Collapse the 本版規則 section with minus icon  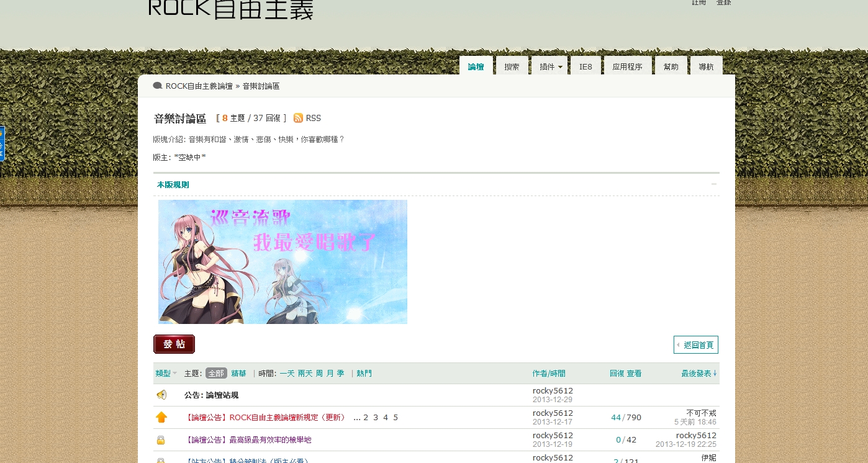(x=714, y=184)
